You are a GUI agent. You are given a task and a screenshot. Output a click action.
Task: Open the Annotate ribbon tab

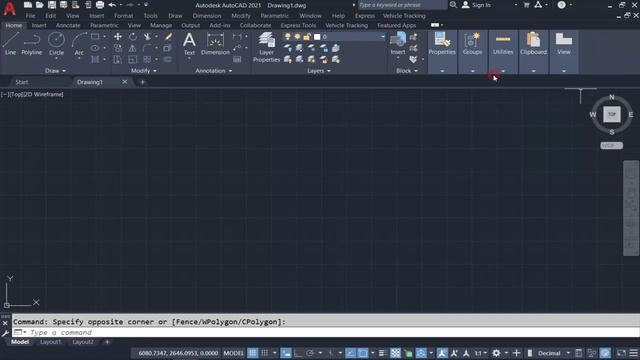coord(68,25)
